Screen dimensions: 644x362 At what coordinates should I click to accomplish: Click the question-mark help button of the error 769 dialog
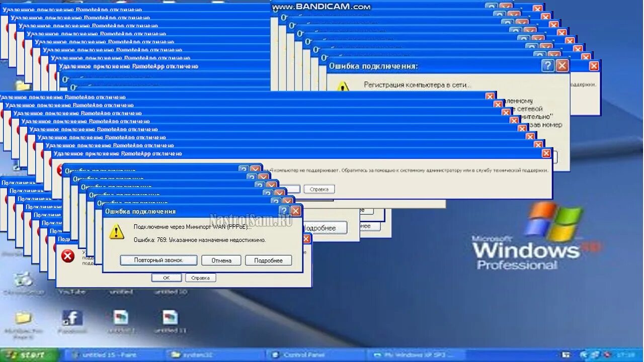284,211
